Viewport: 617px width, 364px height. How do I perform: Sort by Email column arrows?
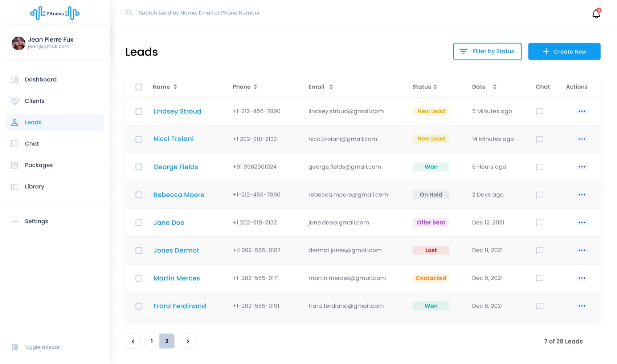point(331,87)
